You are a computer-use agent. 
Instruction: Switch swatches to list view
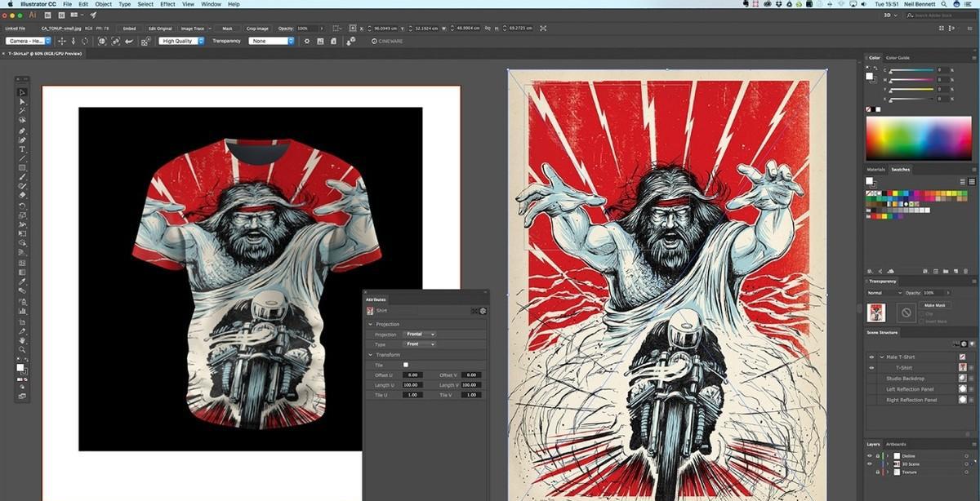click(x=964, y=182)
